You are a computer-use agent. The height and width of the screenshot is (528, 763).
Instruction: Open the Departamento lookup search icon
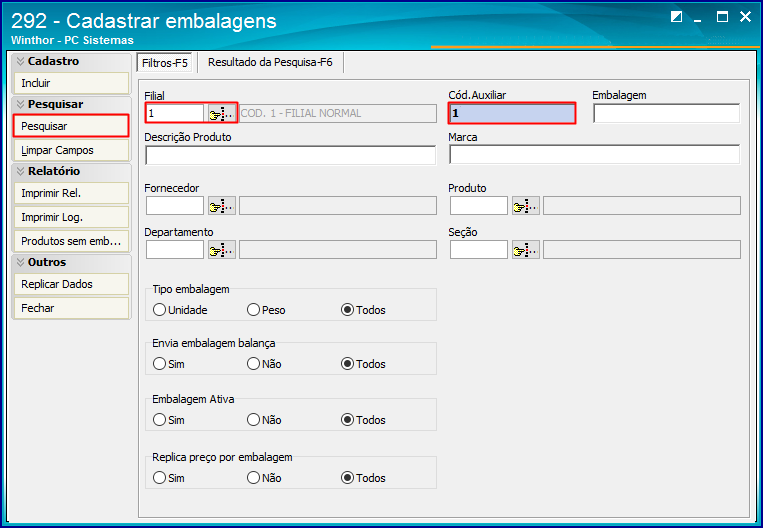pos(222,250)
